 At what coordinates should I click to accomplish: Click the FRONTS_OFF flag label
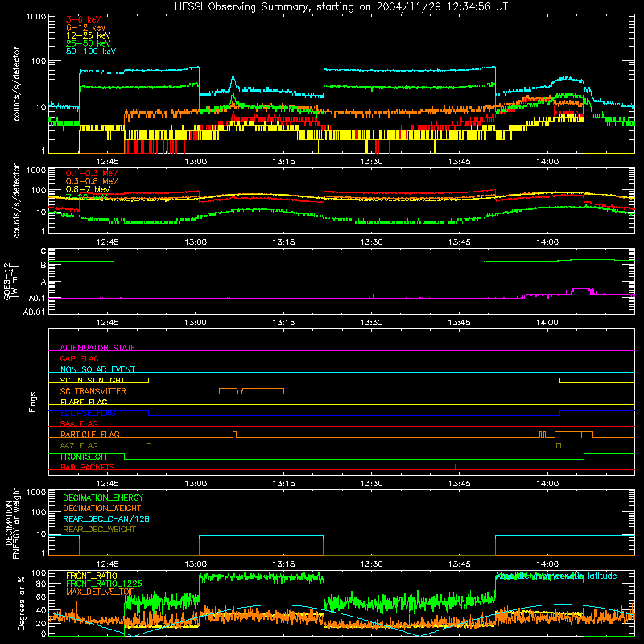[85, 456]
